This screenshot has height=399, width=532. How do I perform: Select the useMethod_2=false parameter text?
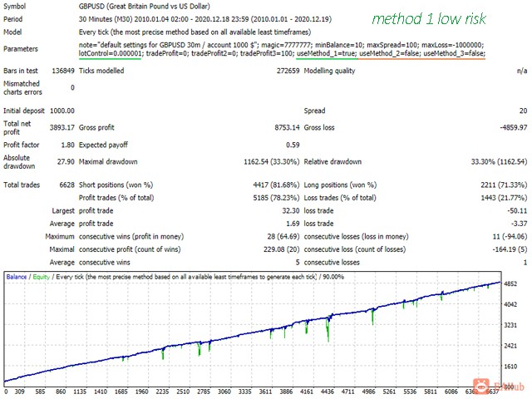(x=390, y=53)
